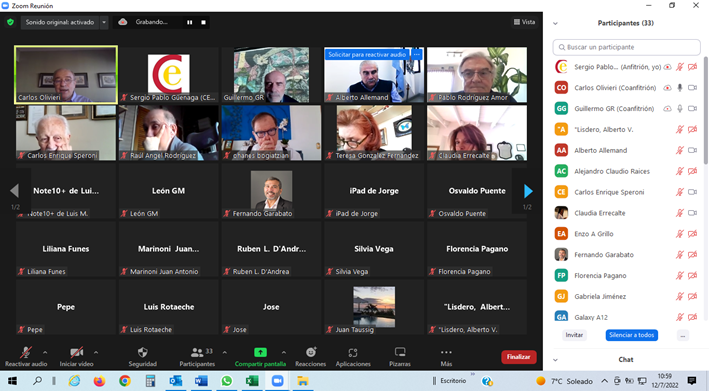Click the green Compartir pantalla icon

tap(260, 352)
